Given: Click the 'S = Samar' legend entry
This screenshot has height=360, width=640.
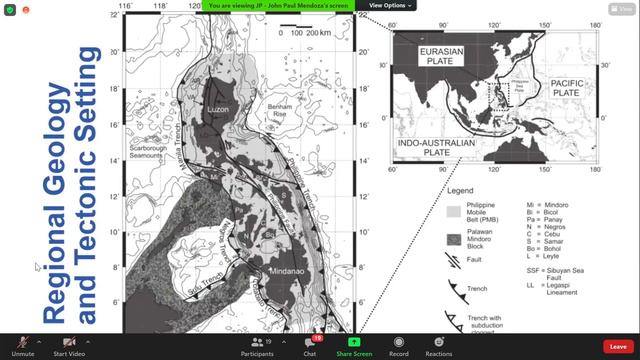Looking at the screenshot, I should (545, 241).
